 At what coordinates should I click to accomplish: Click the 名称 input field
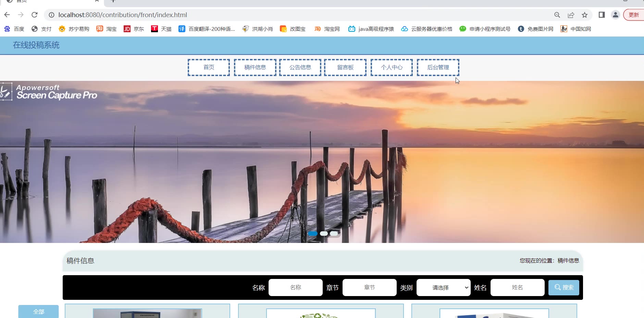click(295, 288)
